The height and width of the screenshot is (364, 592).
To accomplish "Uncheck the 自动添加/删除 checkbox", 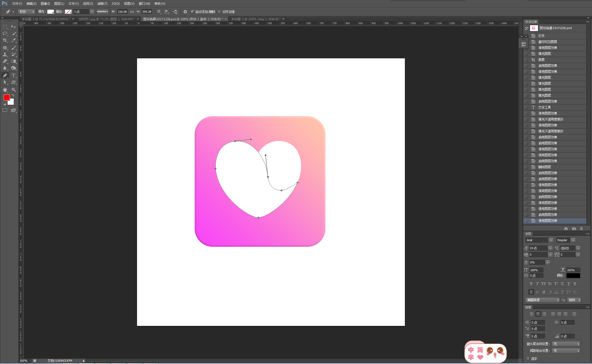I will click(192, 12).
